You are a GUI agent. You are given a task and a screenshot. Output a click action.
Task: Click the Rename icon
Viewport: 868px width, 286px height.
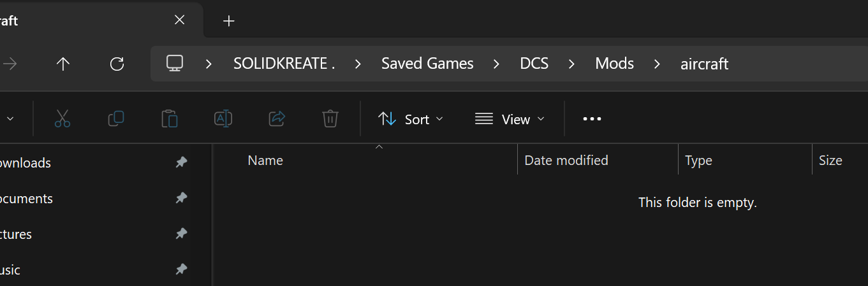(223, 119)
